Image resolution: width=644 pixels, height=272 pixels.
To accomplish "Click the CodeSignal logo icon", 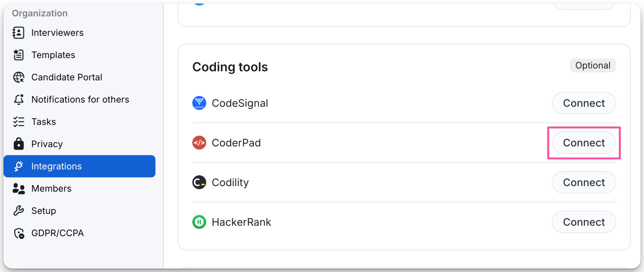I will click(x=199, y=103).
